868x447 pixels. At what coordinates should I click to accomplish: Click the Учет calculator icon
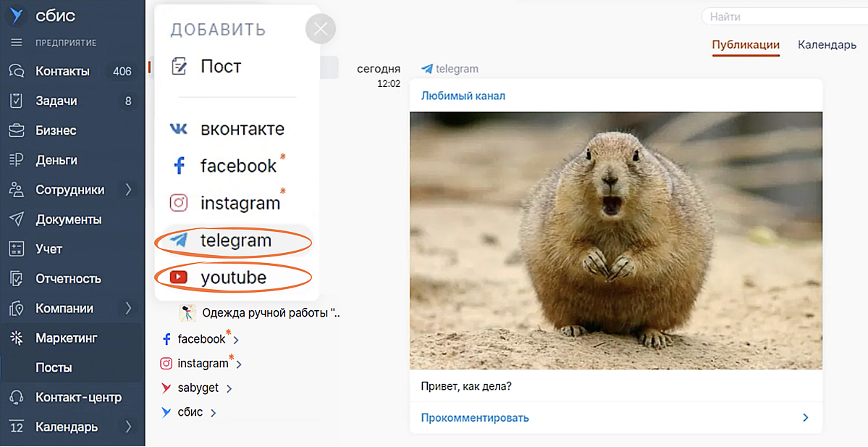click(16, 249)
